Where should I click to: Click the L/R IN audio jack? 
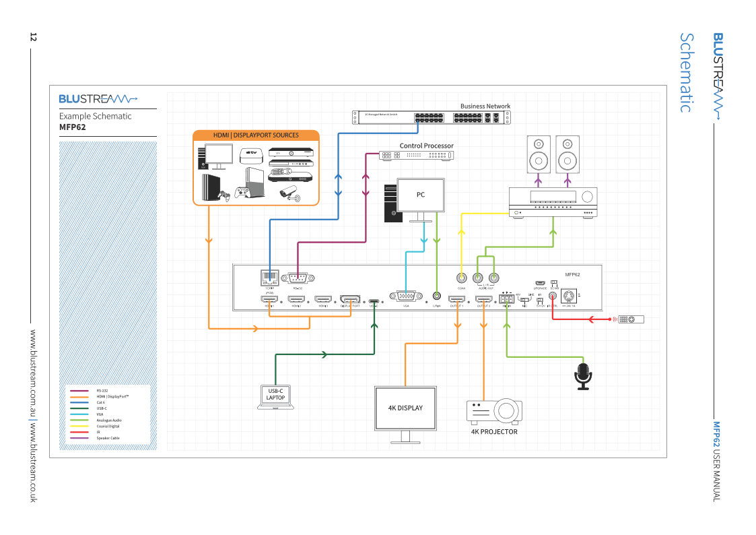(x=437, y=296)
